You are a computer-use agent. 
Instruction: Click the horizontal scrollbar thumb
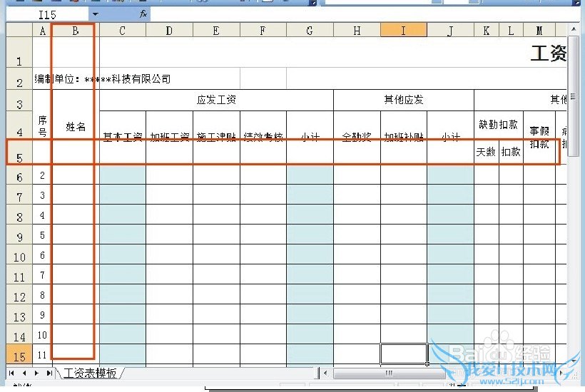pos(389,373)
